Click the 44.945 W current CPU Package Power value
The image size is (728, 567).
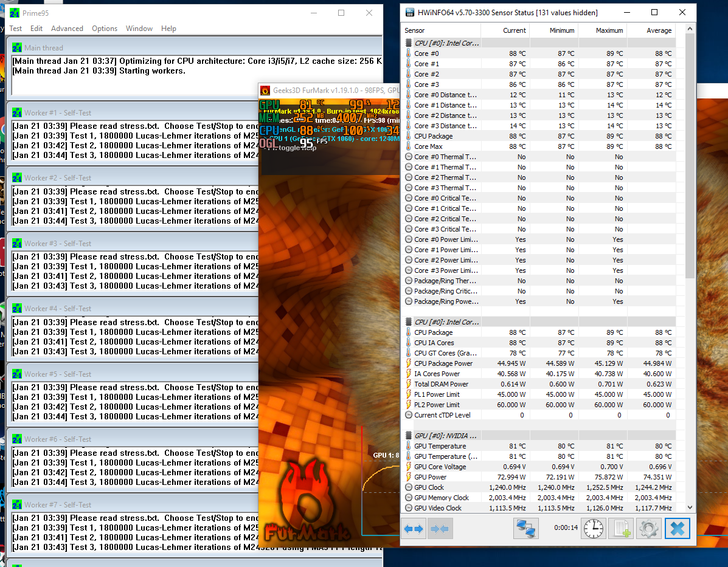[x=511, y=363]
